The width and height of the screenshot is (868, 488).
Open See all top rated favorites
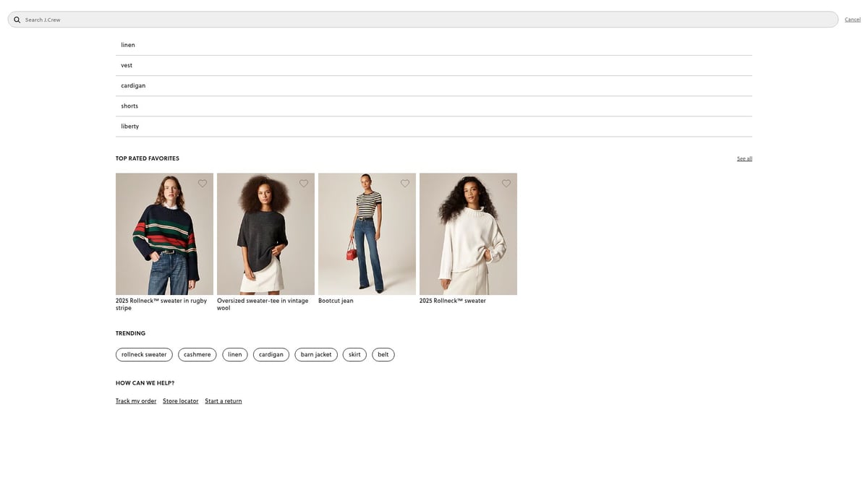[x=744, y=158]
